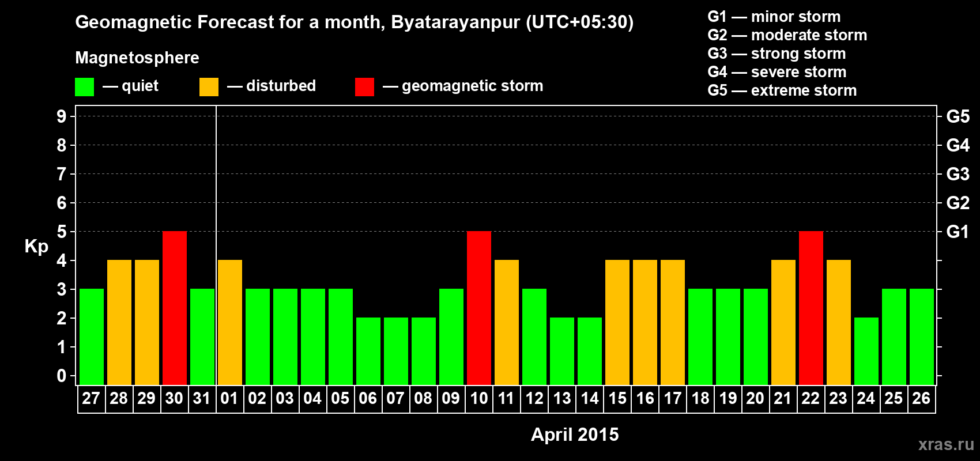The width and height of the screenshot is (980, 461).
Task: Click the orange disturbed legend swatch
Action: 209,87
